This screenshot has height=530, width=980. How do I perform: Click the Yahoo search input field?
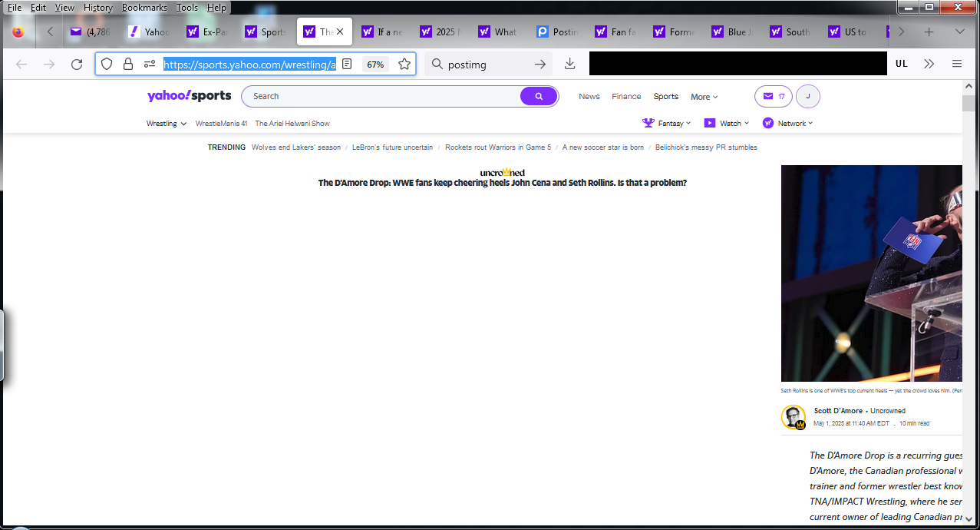[x=381, y=96]
